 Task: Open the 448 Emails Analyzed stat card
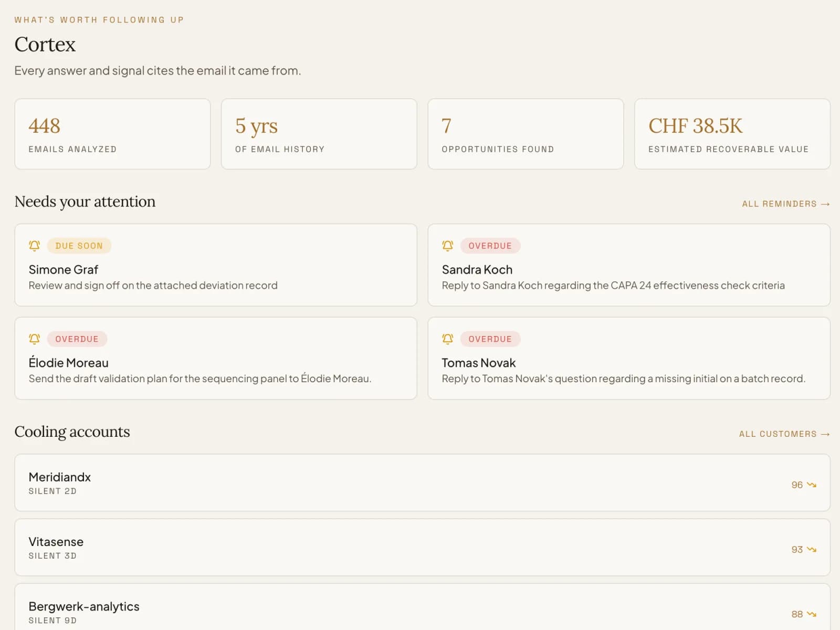[112, 134]
